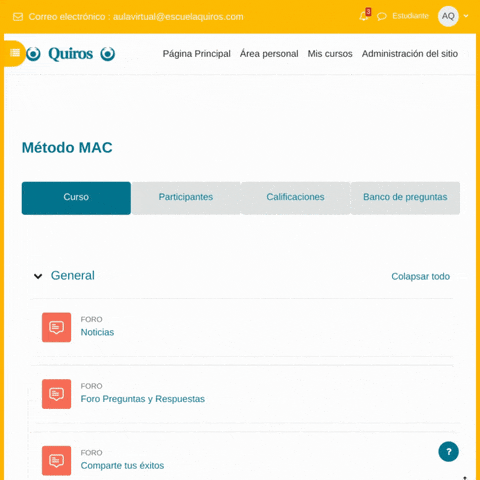
Task: Open the notifications bell icon
Action: pyautogui.click(x=364, y=16)
